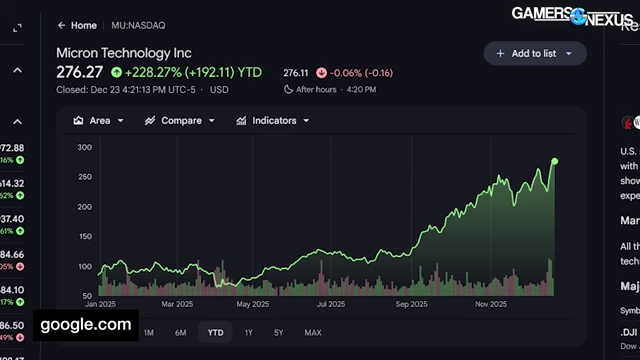The width and height of the screenshot is (640, 360).
Task: Click the after hours moon icon
Action: (x=288, y=89)
